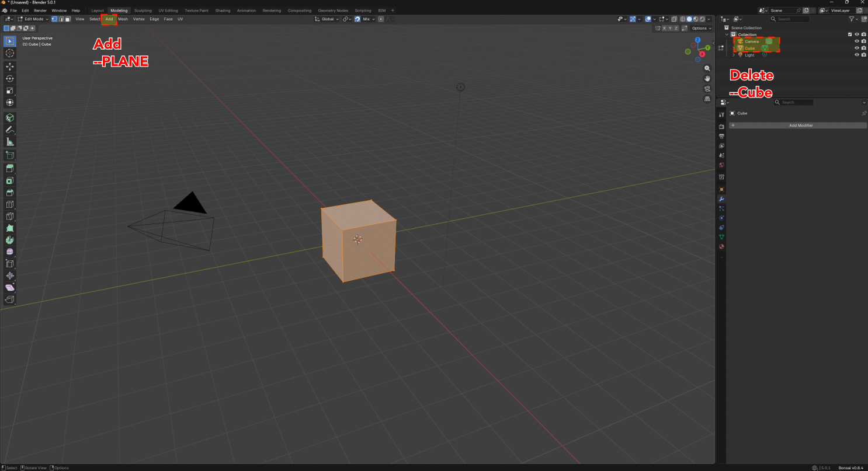Open the World properties tab
This screenshot has height=471, width=868.
[x=721, y=165]
